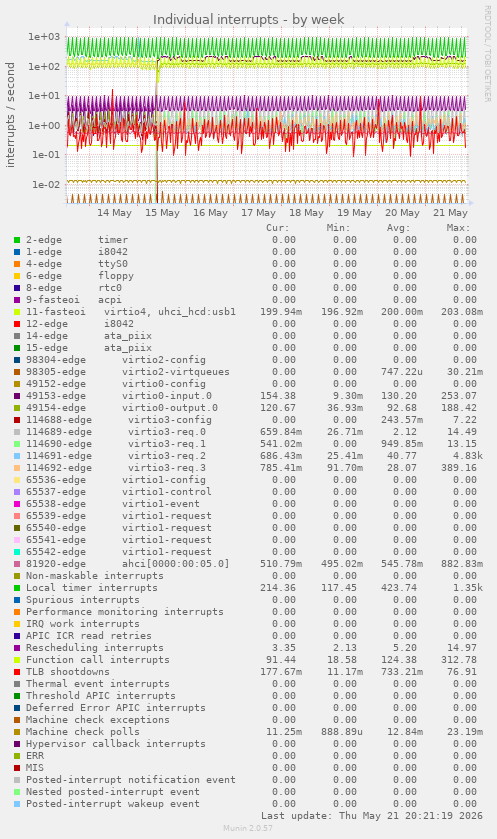The width and height of the screenshot is (497, 839).
Task: Click the graph title 'Individual interrupts - by week'
Action: point(248,20)
